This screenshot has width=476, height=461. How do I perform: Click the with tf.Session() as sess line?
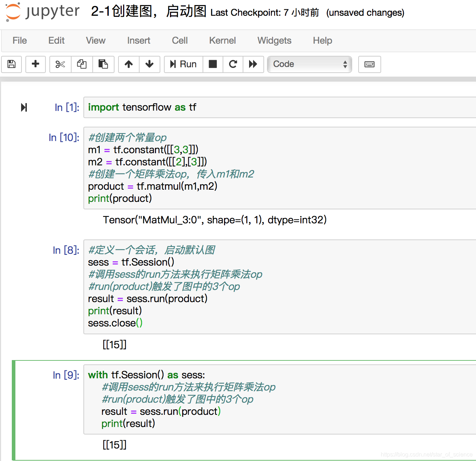(147, 375)
